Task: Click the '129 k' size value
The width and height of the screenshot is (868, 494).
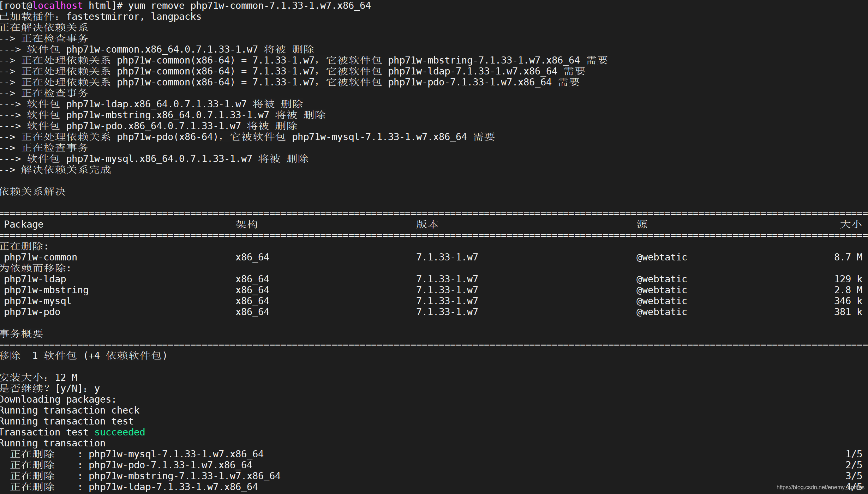Action: 848,279
